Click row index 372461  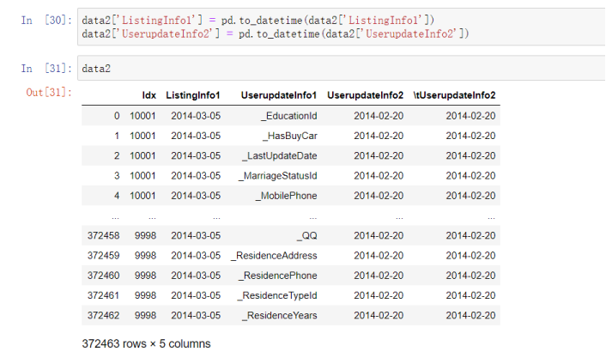(x=104, y=295)
